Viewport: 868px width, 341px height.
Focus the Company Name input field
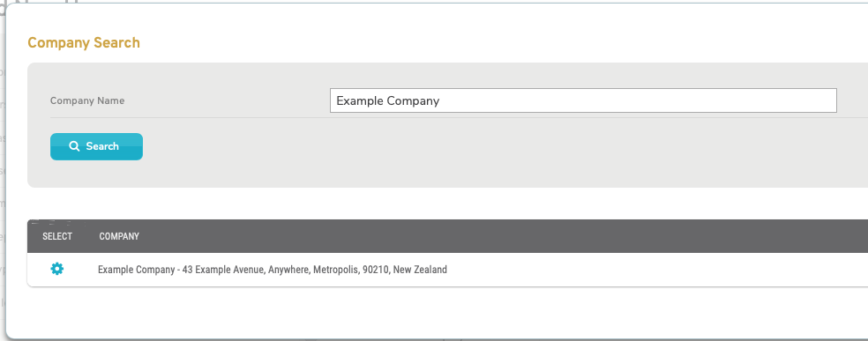[583, 100]
